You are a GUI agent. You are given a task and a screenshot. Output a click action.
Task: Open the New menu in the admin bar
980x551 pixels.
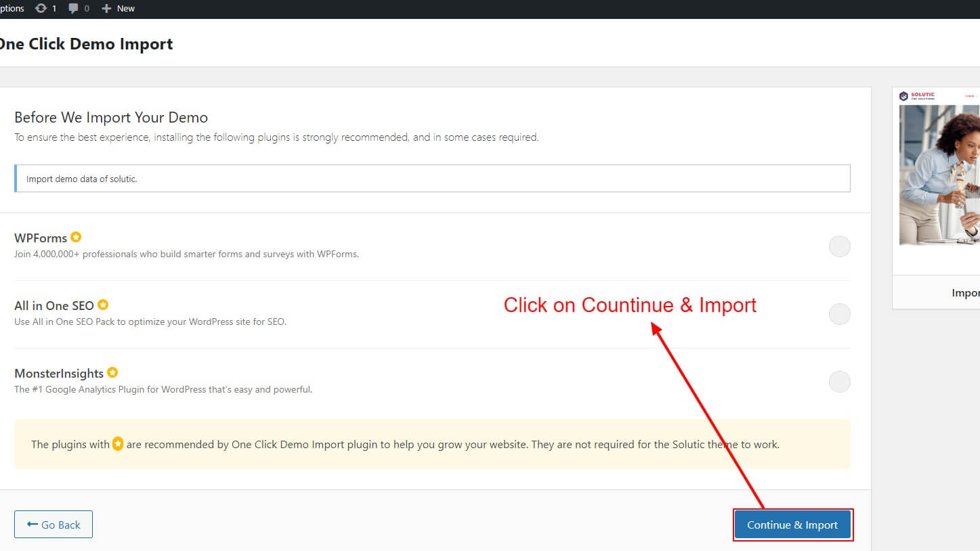click(119, 9)
